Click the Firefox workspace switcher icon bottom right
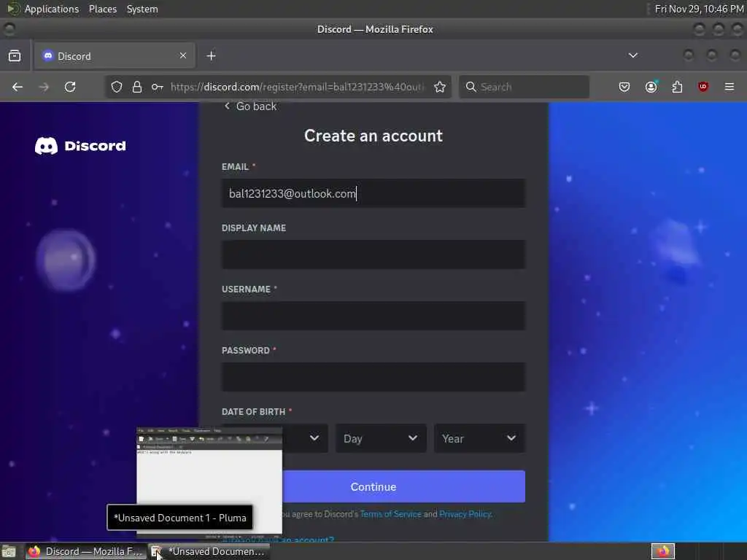The width and height of the screenshot is (747, 560). [x=662, y=551]
